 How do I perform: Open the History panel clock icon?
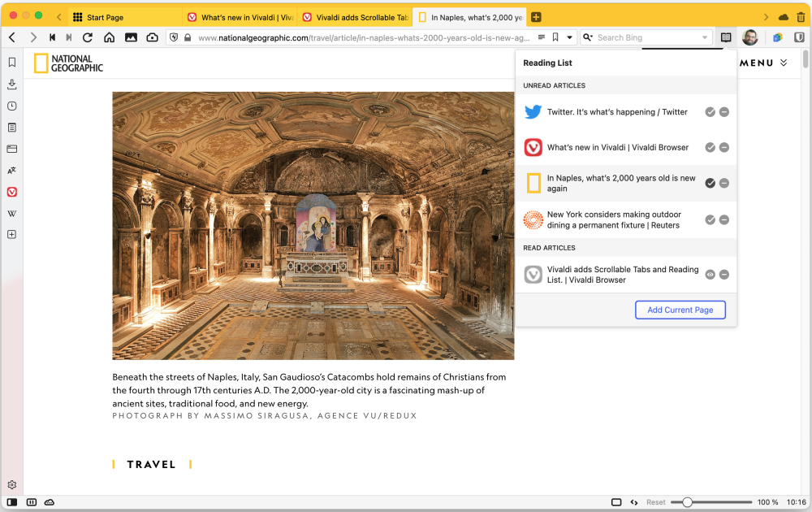pos(12,106)
